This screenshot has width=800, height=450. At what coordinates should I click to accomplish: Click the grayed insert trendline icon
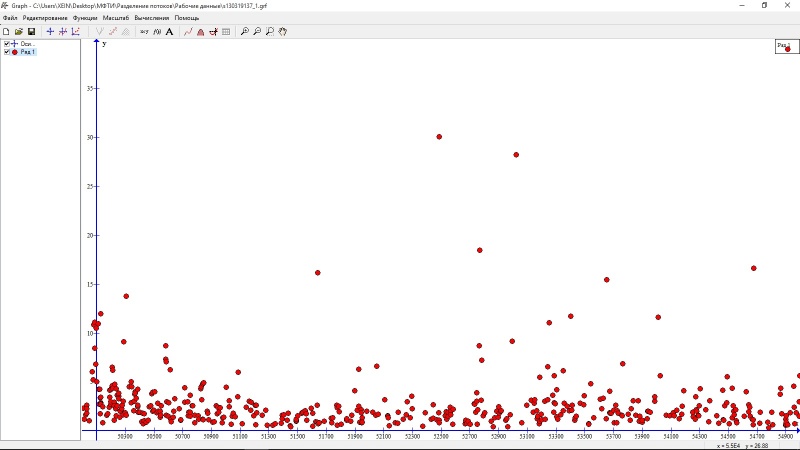click(113, 32)
